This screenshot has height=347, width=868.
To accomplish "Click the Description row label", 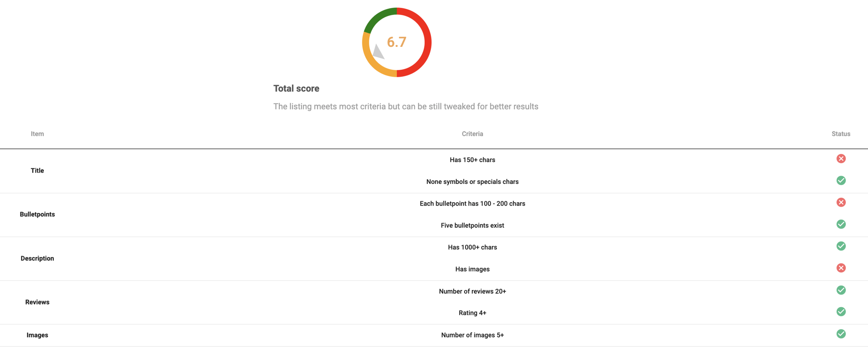I will [x=37, y=259].
